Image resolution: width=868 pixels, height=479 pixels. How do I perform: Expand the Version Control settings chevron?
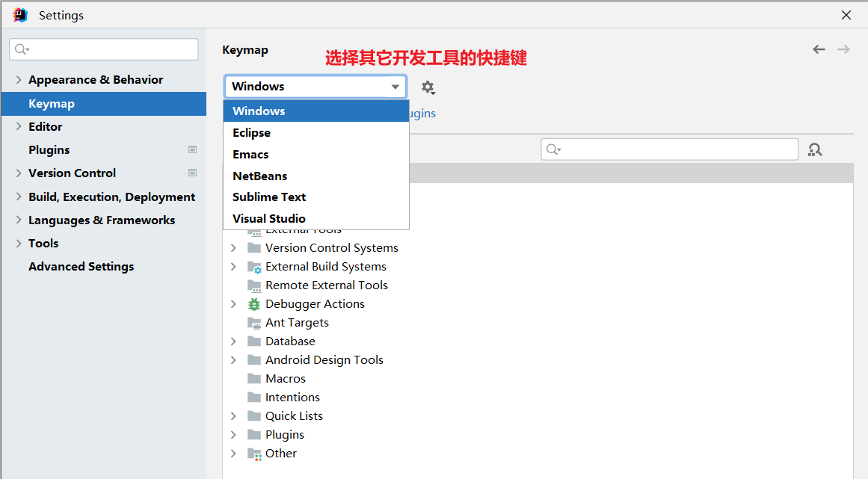(x=19, y=173)
